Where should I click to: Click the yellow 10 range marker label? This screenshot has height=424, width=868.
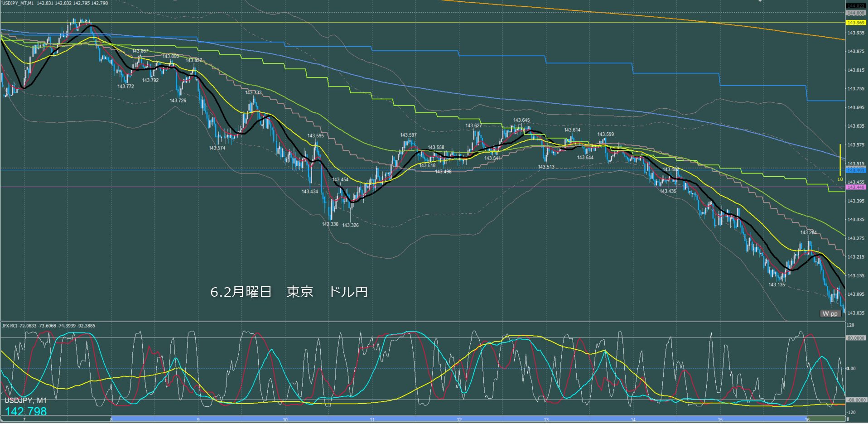point(840,179)
